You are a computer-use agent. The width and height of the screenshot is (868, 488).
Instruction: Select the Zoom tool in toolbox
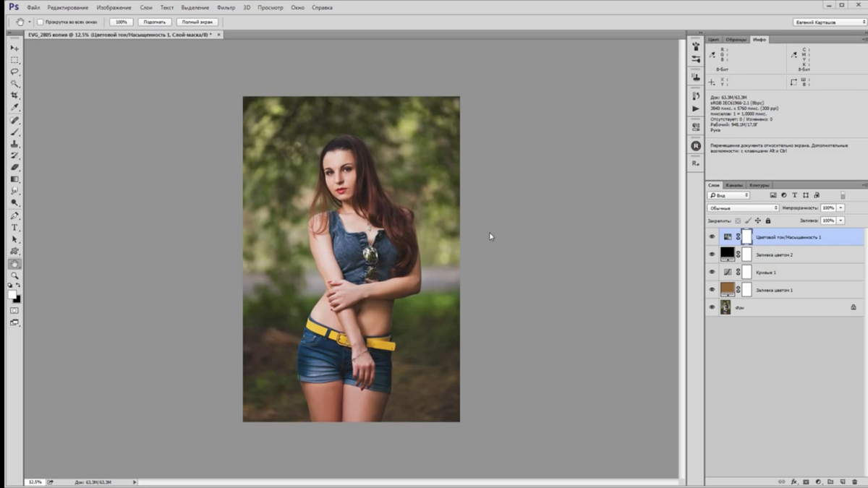pyautogui.click(x=14, y=275)
